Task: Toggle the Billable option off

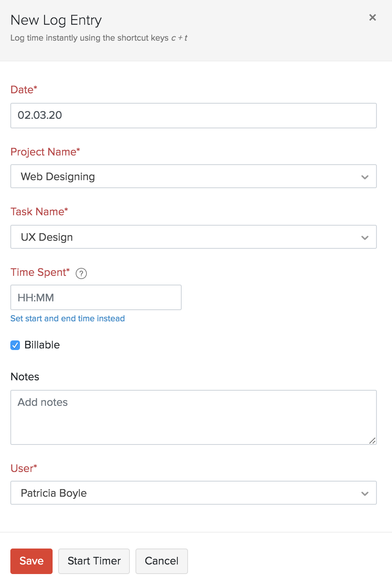Action: (x=15, y=345)
